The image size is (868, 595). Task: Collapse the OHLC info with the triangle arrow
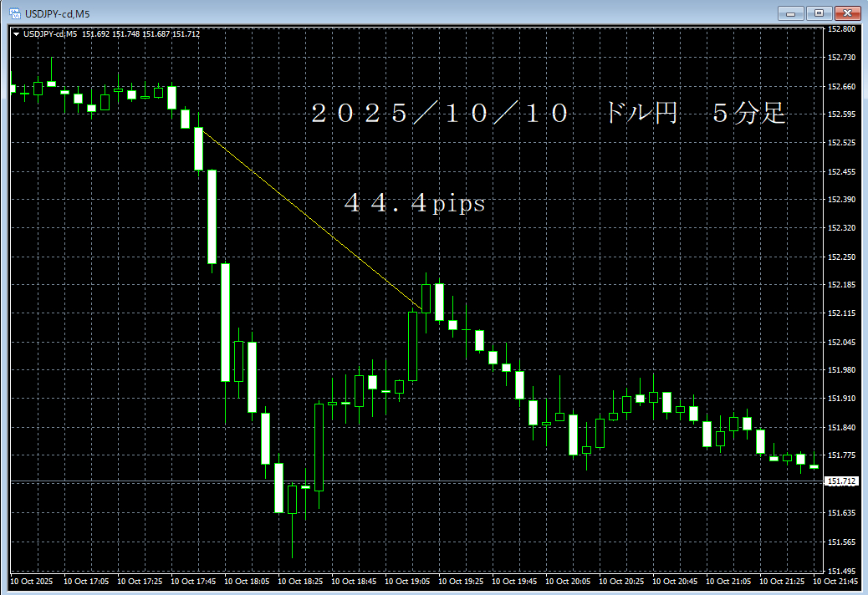(x=14, y=34)
